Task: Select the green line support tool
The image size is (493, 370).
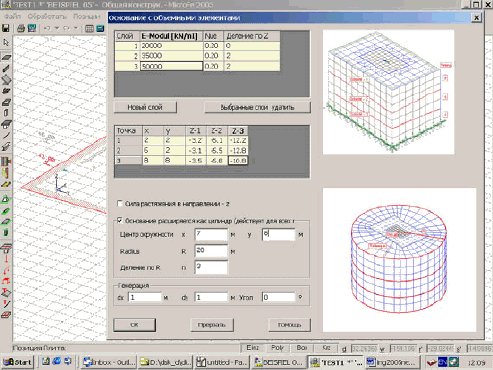Action: tap(6, 211)
